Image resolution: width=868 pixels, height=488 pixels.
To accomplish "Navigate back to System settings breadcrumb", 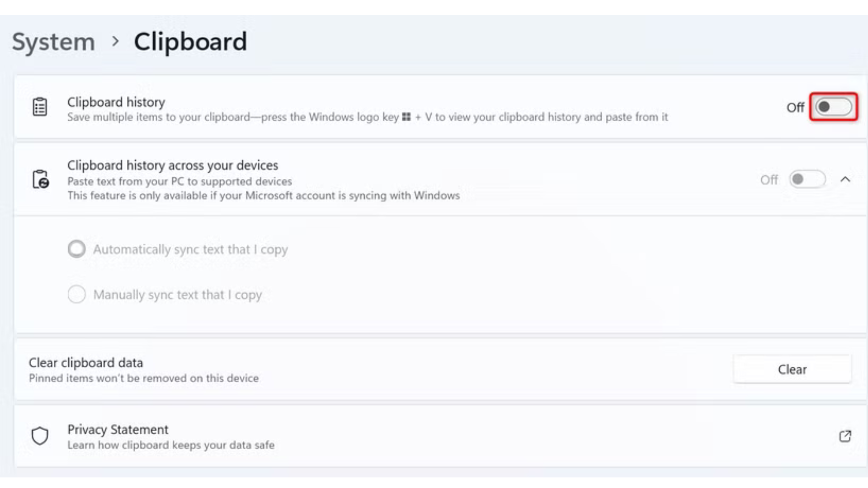I will pos(53,42).
